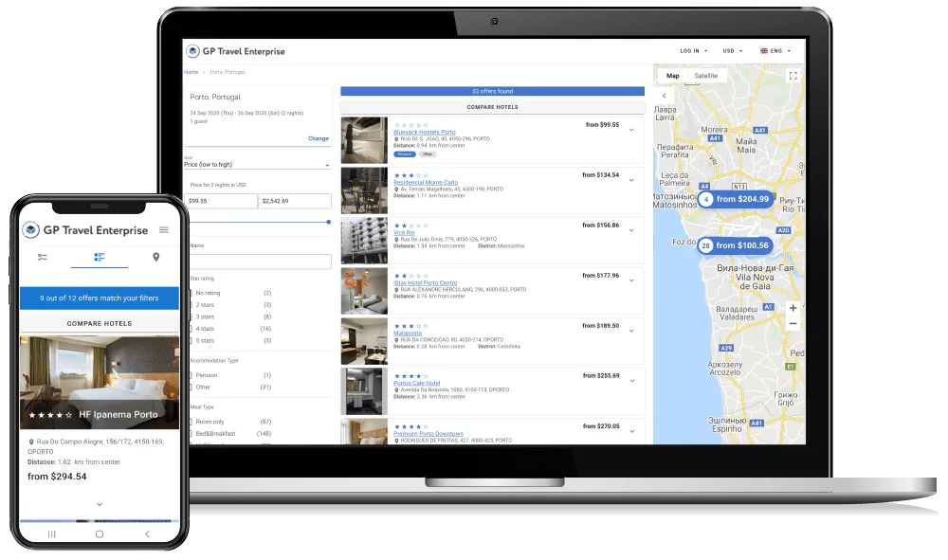Open Residencial Monte Carlo link
Viewport: 948px width, 560px height.
[x=426, y=183]
